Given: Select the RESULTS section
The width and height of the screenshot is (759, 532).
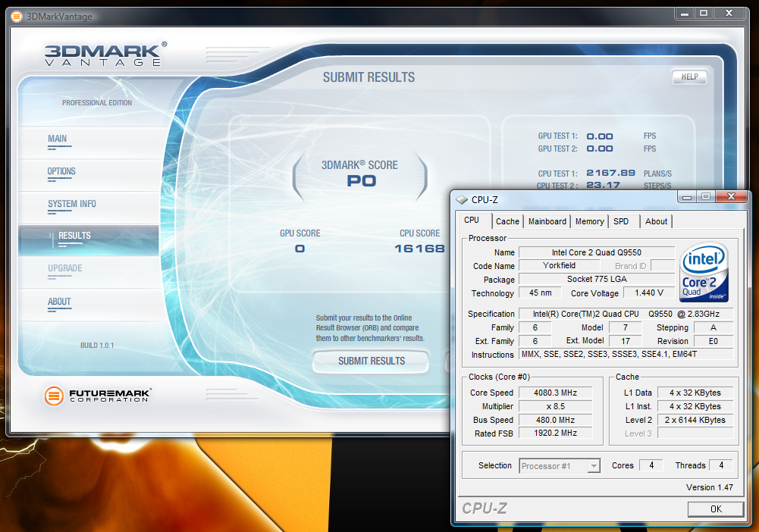Looking at the screenshot, I should click(x=89, y=240).
